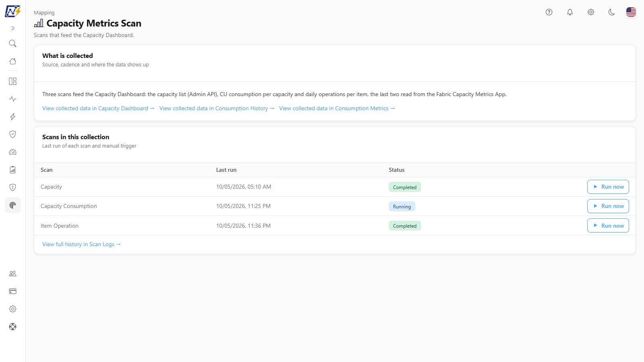This screenshot has height=362, width=644.
Task: Open View collected data in Consumption History
Action: pyautogui.click(x=217, y=108)
